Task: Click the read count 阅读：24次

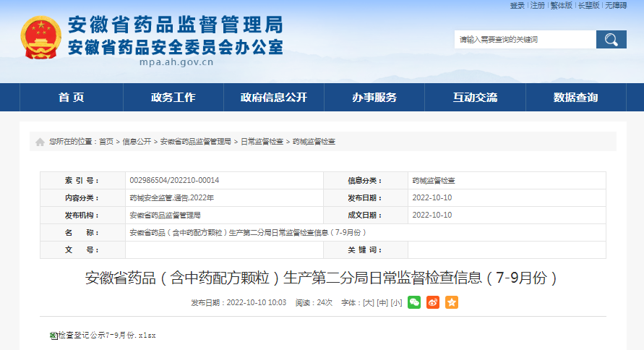Action: coord(314,303)
